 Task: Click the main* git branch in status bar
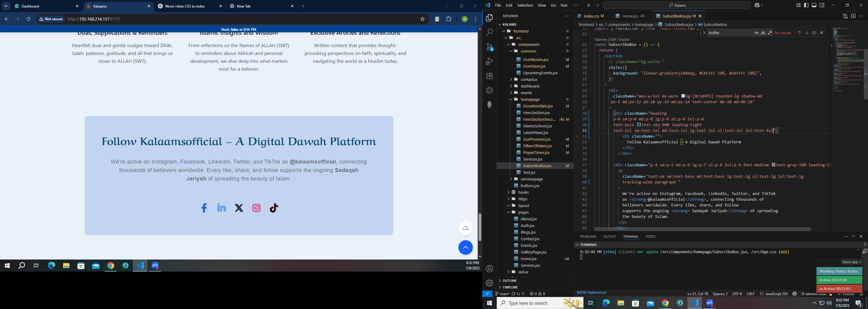coord(502,294)
